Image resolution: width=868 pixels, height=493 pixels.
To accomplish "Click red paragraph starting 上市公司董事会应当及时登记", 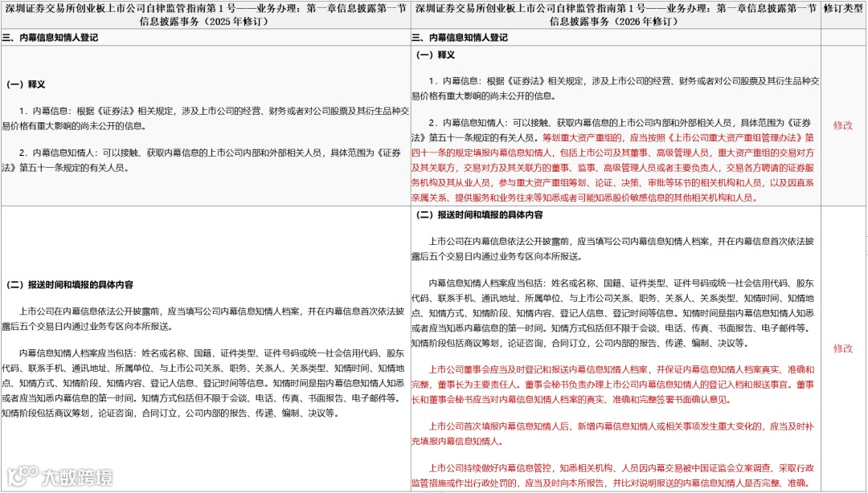I will (x=612, y=385).
